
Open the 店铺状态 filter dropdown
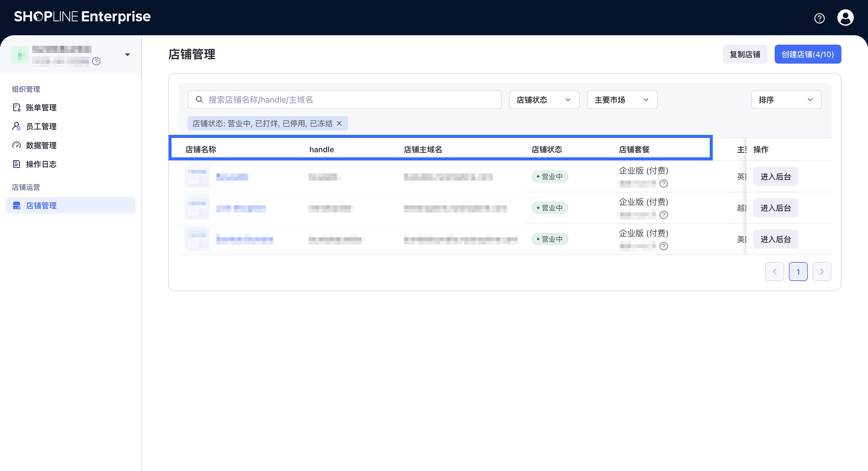pyautogui.click(x=544, y=100)
